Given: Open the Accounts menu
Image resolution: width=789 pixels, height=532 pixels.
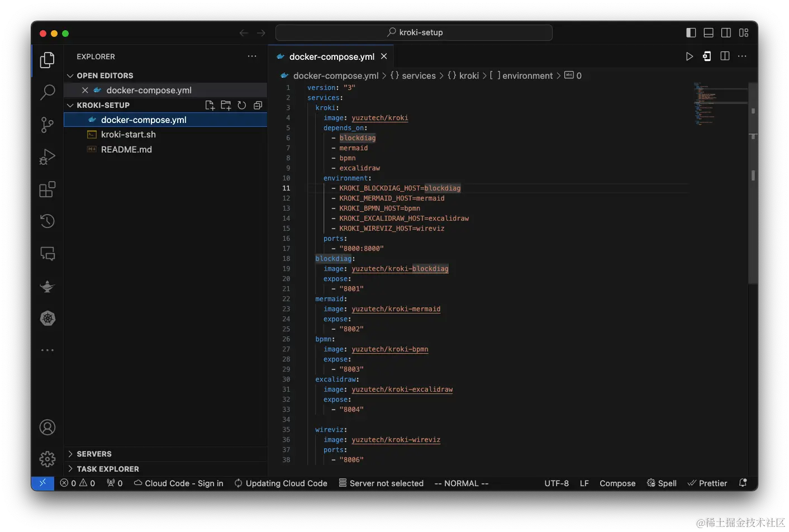Looking at the screenshot, I should pyautogui.click(x=47, y=427).
